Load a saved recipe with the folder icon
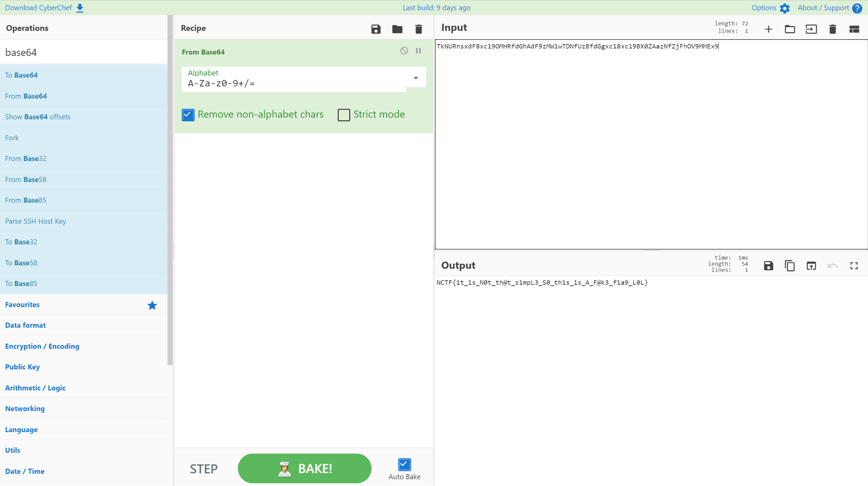Viewport: 868px width, 486px height. (x=397, y=29)
